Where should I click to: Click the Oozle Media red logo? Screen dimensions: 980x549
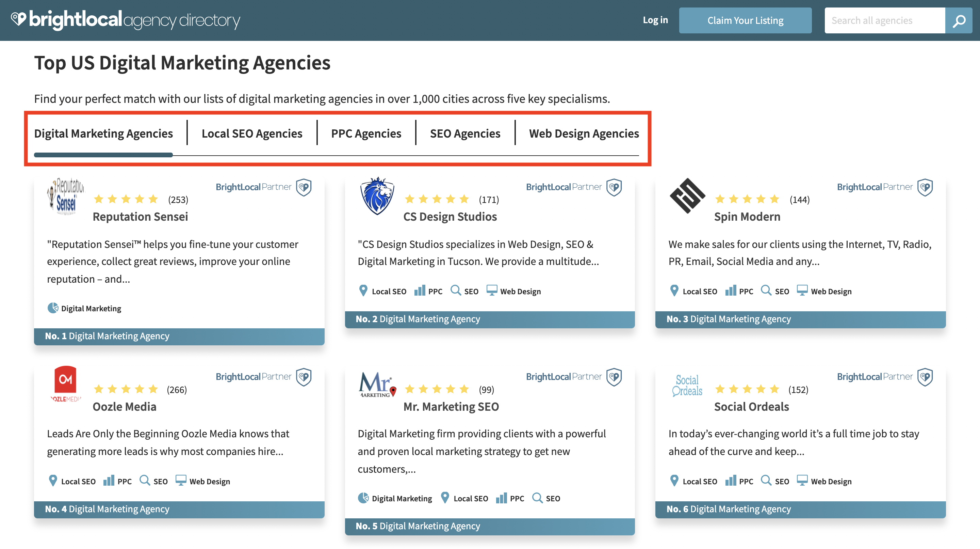(x=65, y=384)
